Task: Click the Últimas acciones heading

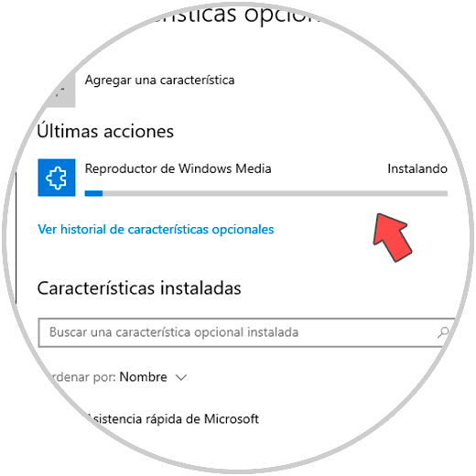Action: (105, 131)
